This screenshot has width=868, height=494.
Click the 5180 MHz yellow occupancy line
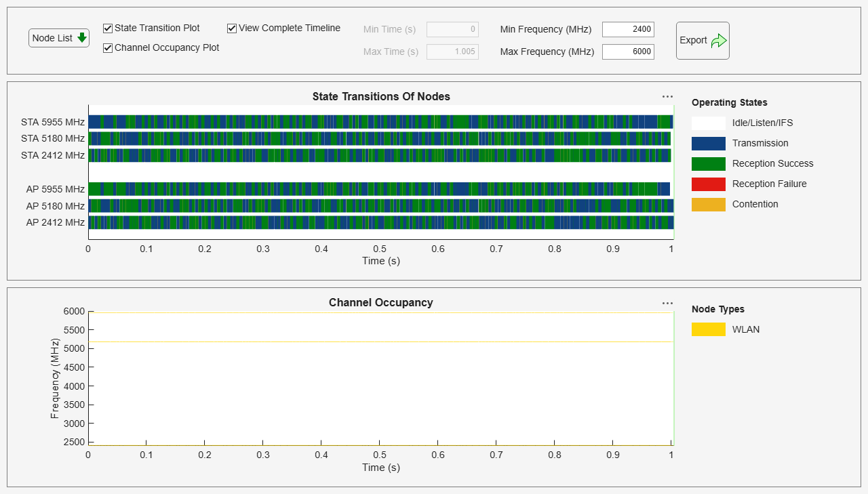[380, 342]
